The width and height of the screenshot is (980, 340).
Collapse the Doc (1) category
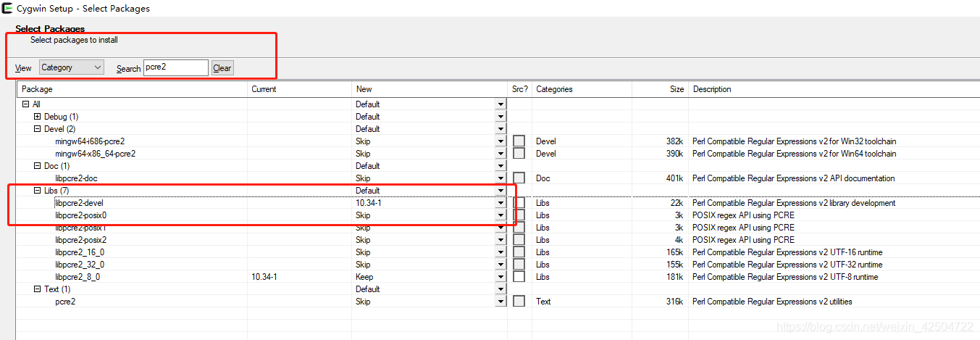(x=38, y=166)
